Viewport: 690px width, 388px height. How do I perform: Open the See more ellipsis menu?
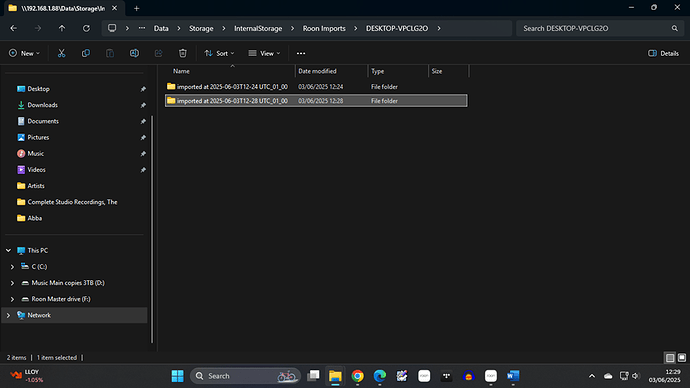click(301, 53)
